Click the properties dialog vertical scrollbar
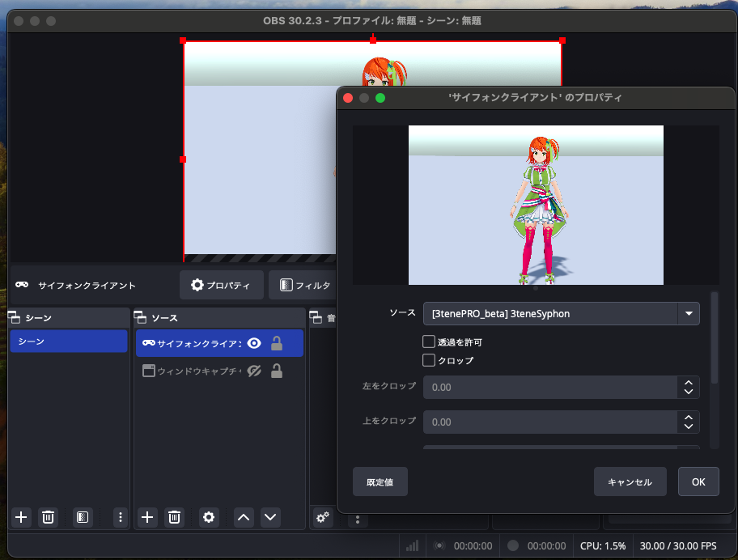The height and width of the screenshot is (560, 738). tap(715, 338)
